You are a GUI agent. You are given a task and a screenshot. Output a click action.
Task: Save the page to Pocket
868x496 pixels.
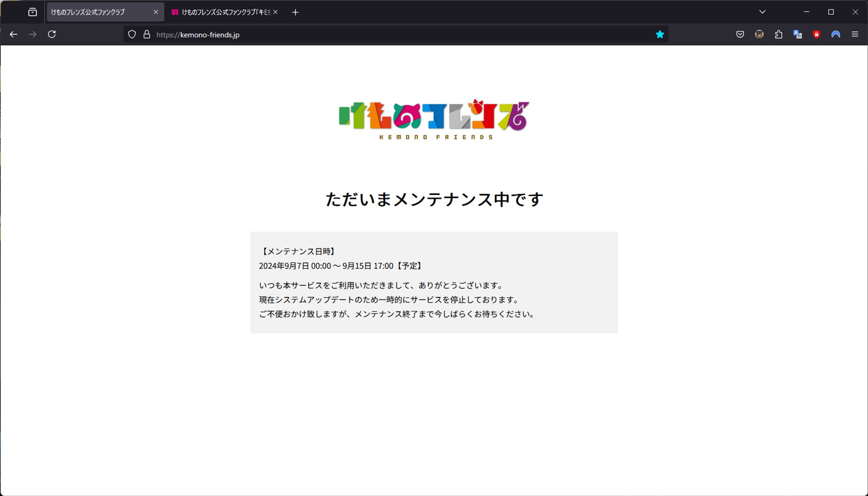(x=740, y=34)
